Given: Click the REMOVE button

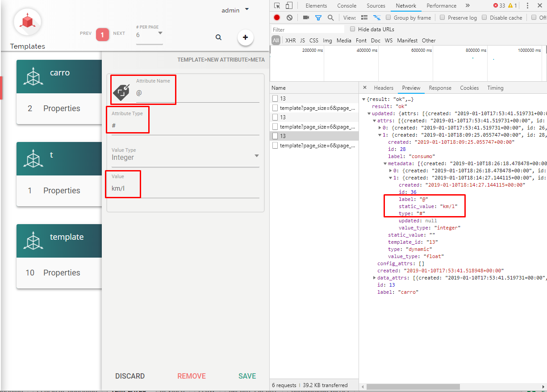Looking at the screenshot, I should pos(192,376).
